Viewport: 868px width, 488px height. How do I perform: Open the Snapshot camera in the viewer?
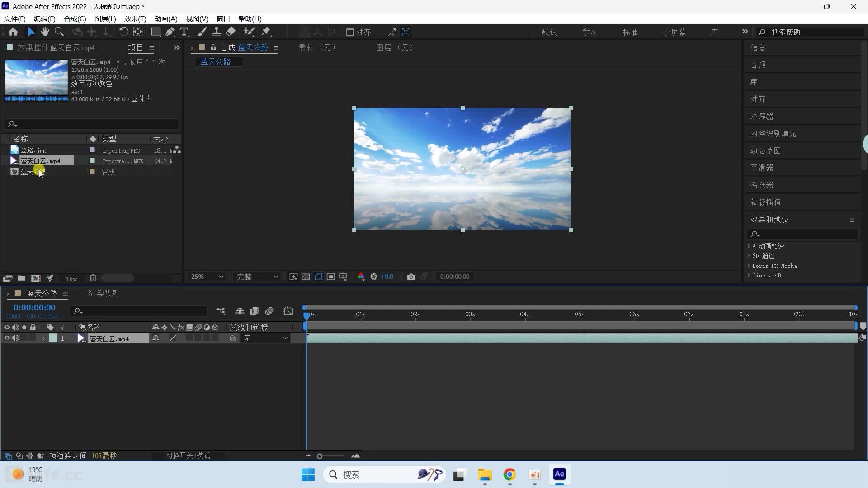click(x=411, y=277)
